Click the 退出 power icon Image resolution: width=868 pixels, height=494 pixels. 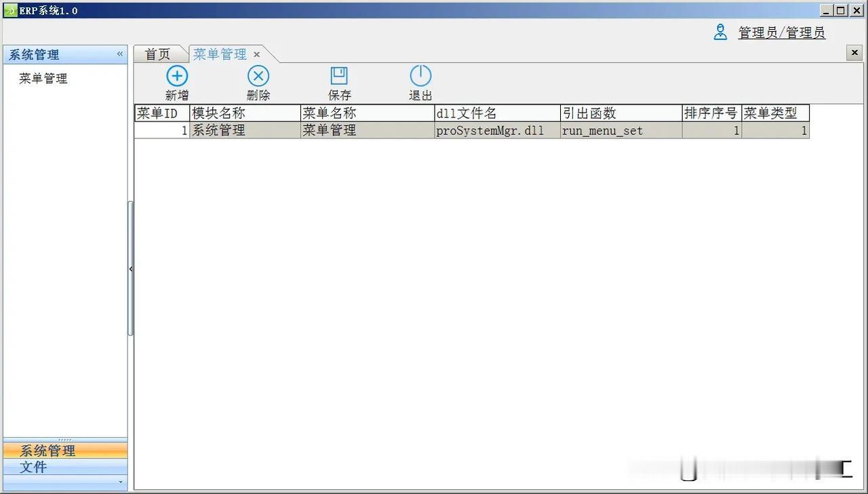coord(420,76)
